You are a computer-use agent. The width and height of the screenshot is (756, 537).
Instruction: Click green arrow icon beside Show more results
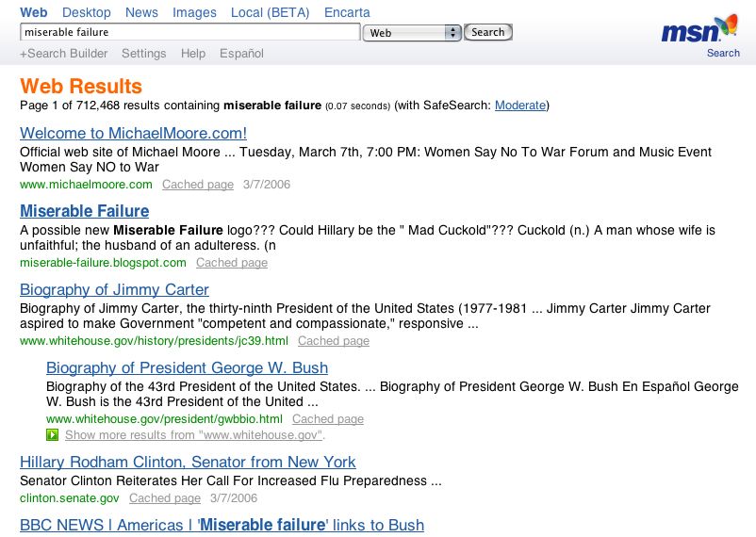coord(53,435)
